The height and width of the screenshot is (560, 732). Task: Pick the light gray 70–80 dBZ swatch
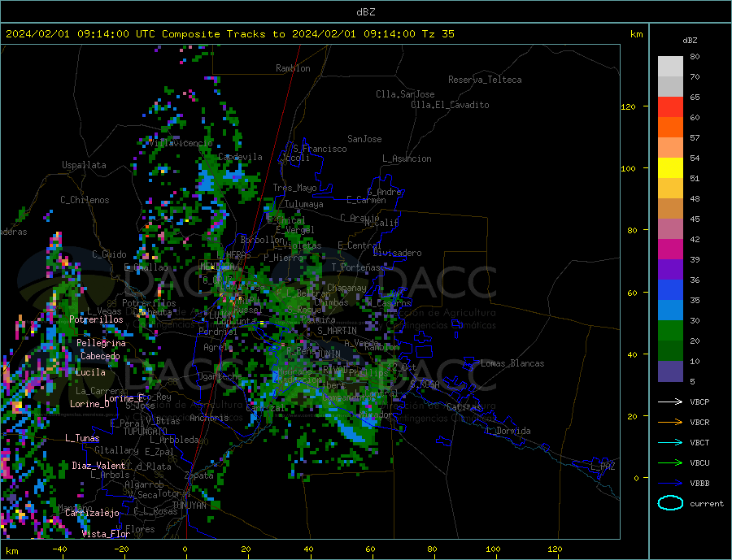coord(670,67)
